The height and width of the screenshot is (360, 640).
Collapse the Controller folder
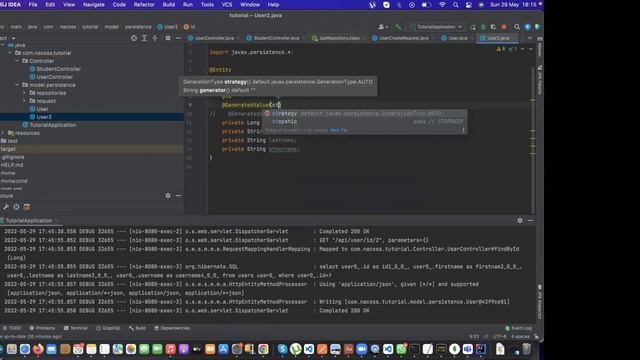[x=17, y=61]
